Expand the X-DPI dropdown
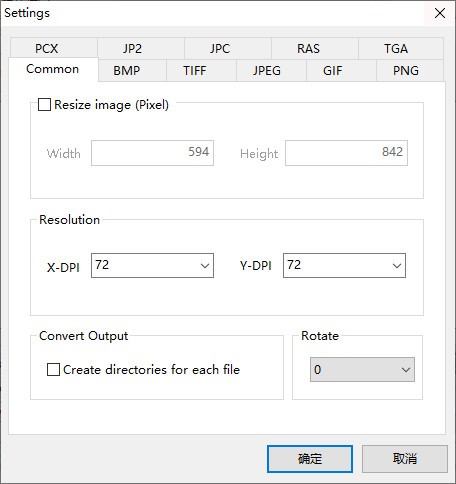456x484 pixels. (x=152, y=266)
